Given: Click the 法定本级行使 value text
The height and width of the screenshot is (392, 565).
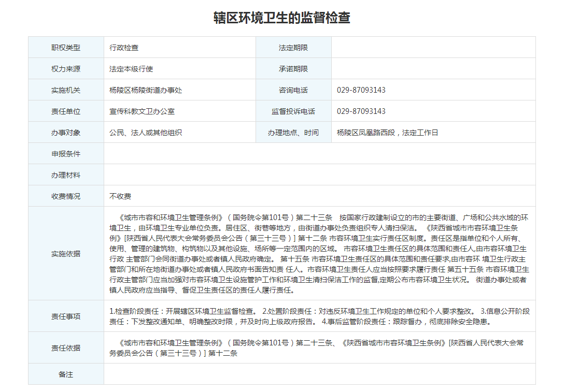Looking at the screenshot, I should pos(131,69).
